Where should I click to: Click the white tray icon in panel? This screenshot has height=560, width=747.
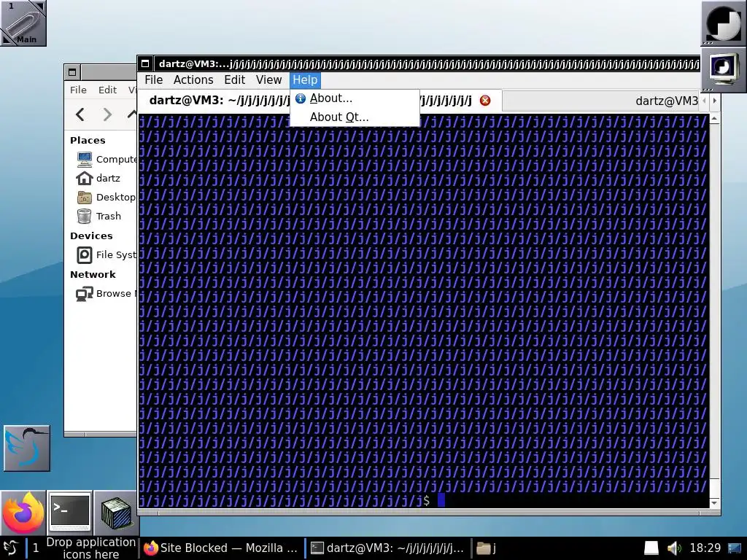click(651, 548)
